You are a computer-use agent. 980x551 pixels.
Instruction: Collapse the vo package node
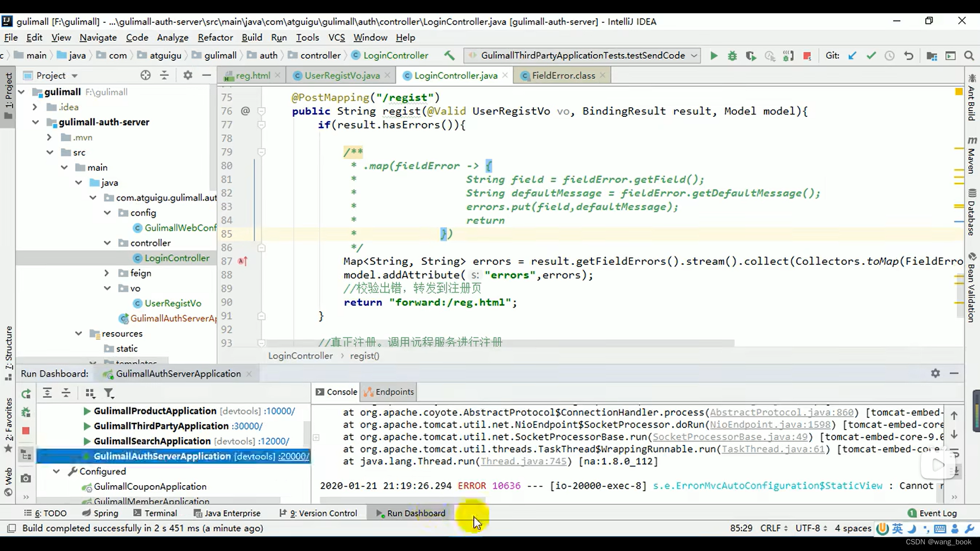point(107,288)
